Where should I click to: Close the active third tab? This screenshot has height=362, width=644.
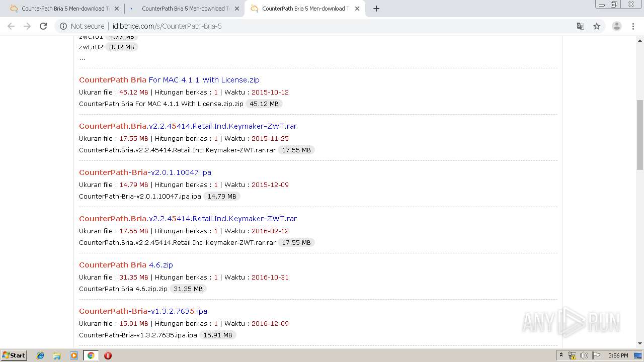click(x=357, y=9)
